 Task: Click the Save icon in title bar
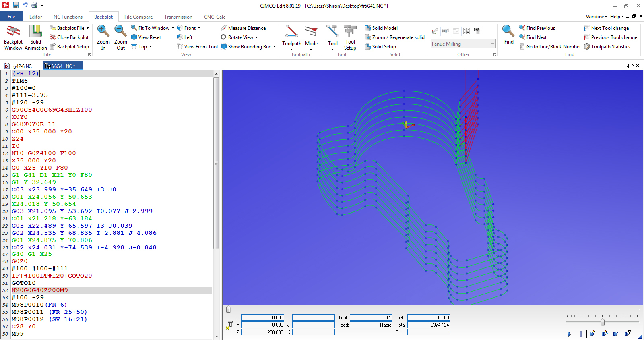[x=16, y=5]
